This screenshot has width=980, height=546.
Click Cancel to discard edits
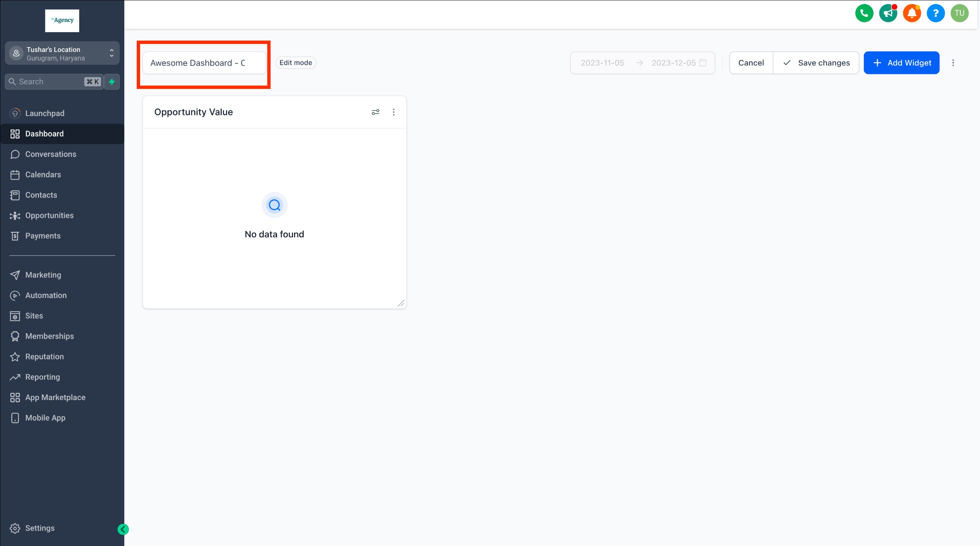pyautogui.click(x=751, y=63)
